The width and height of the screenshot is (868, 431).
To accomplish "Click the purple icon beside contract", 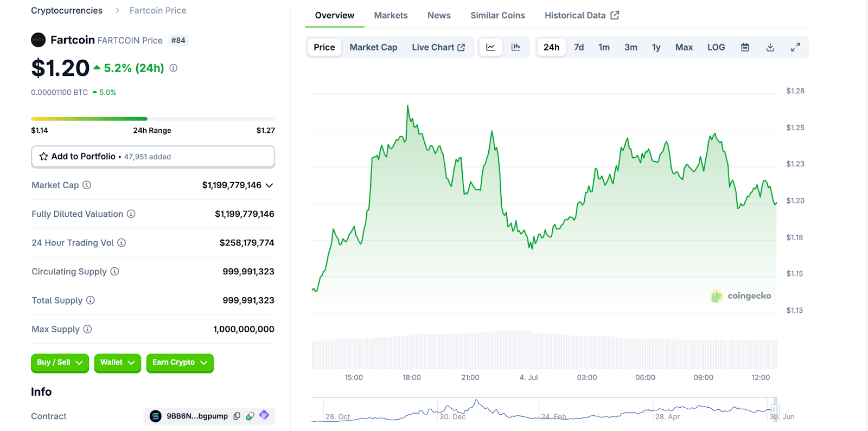I will [x=264, y=415].
